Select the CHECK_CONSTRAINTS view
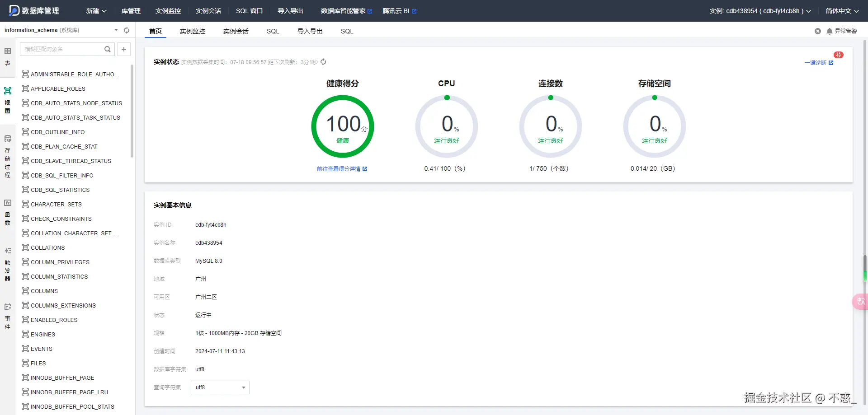868x415 pixels. click(x=61, y=219)
